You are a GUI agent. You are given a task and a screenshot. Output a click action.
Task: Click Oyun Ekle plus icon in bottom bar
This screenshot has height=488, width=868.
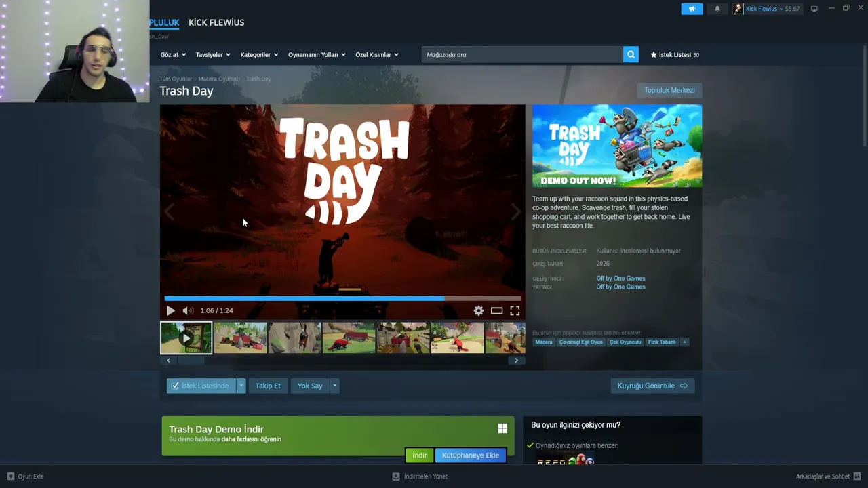click(10, 476)
